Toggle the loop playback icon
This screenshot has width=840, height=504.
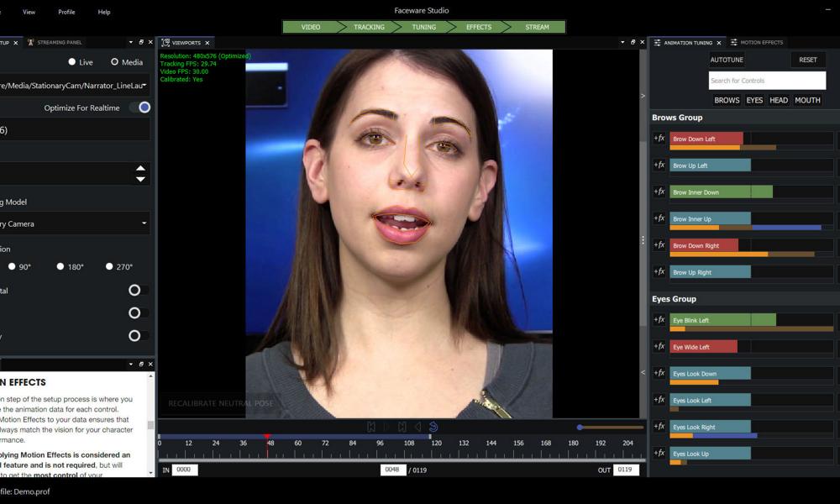433,427
